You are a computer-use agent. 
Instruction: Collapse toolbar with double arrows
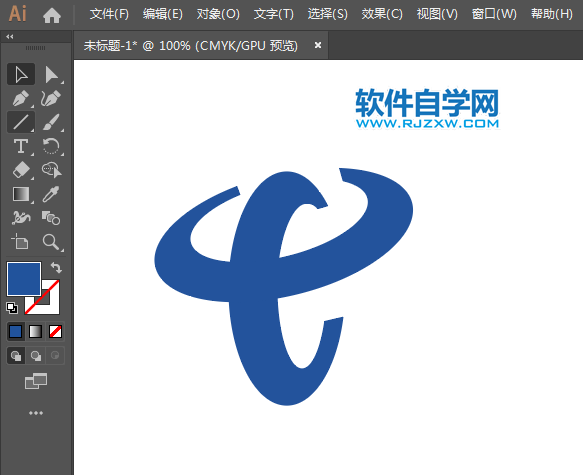[10, 36]
